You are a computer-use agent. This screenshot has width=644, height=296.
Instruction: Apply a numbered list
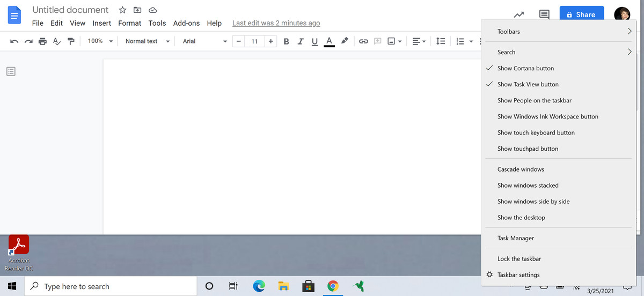(460, 41)
